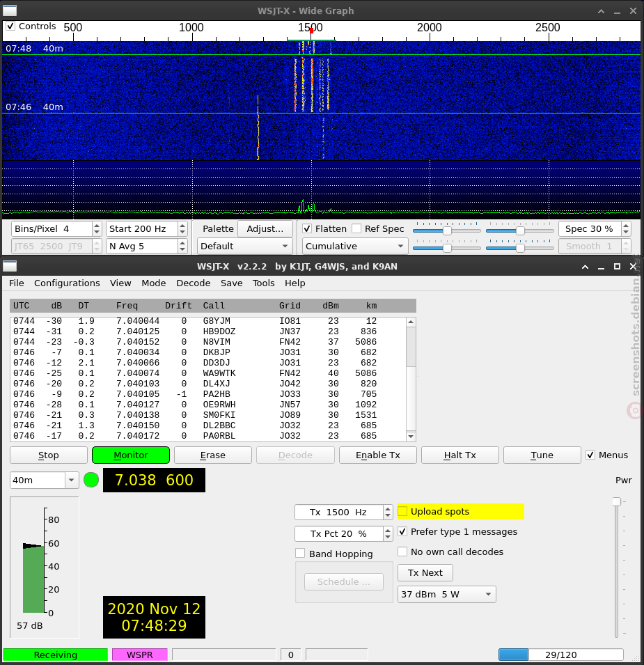The width and height of the screenshot is (644, 665).
Task: Click the Tx Pct 20 % spinner arrows
Action: pos(388,533)
